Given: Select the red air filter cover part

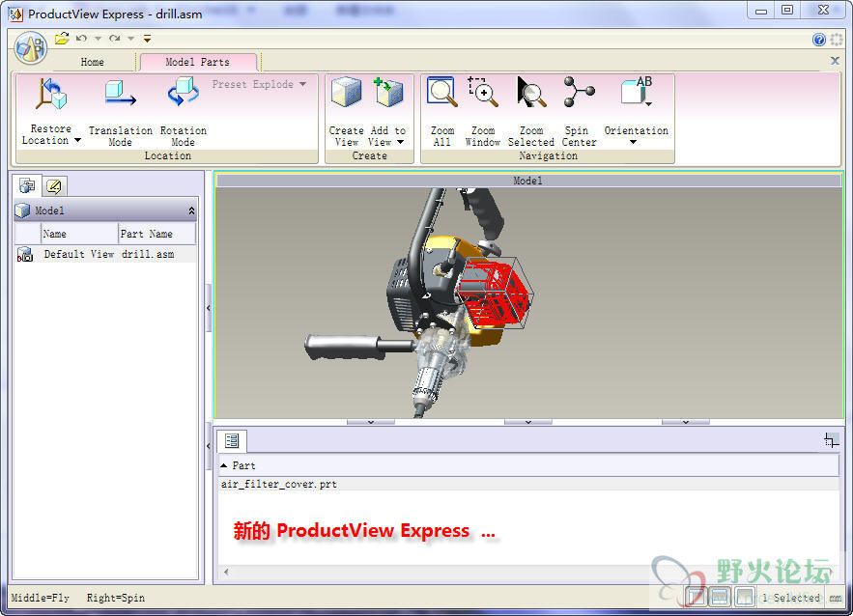Looking at the screenshot, I should point(495,294).
